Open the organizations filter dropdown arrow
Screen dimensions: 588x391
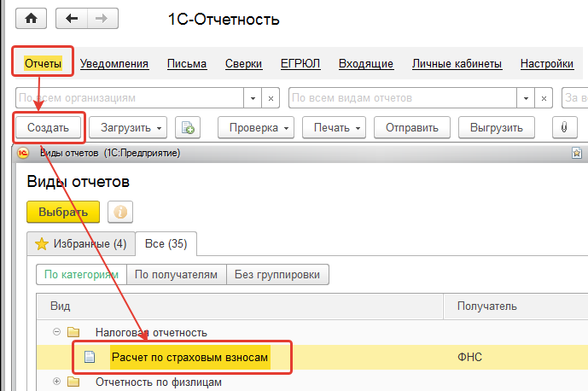(253, 98)
